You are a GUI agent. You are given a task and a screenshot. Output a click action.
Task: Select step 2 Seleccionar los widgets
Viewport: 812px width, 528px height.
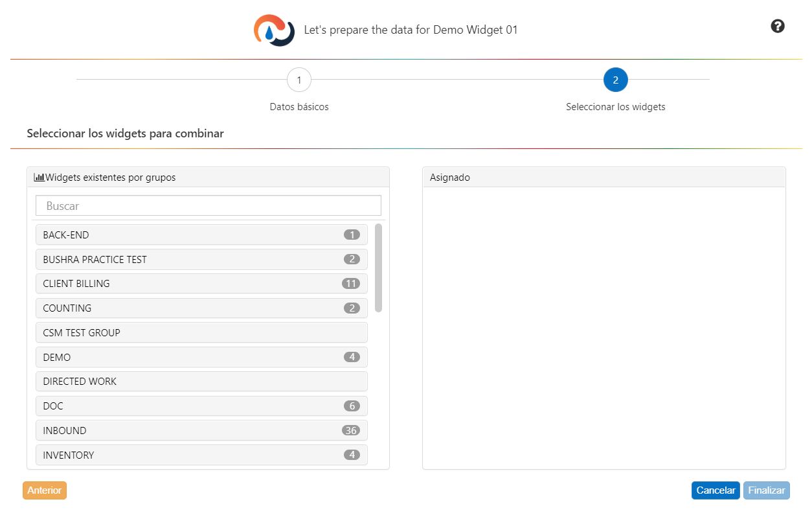tap(615, 80)
